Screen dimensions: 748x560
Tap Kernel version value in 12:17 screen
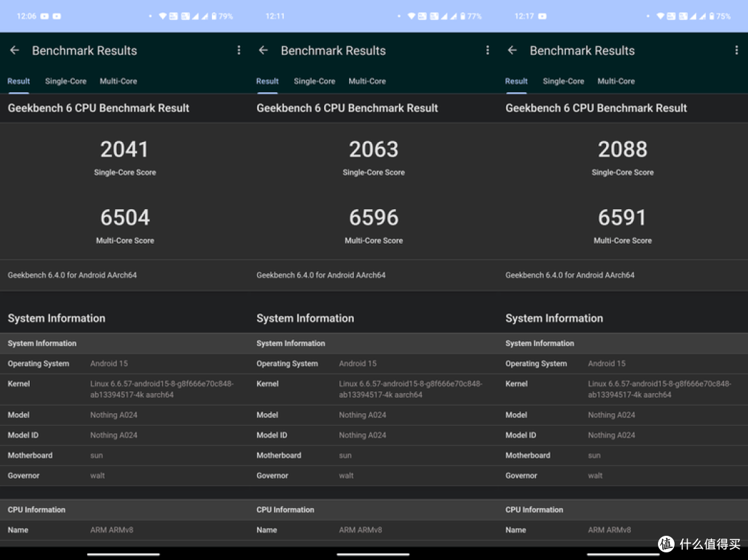coord(660,389)
